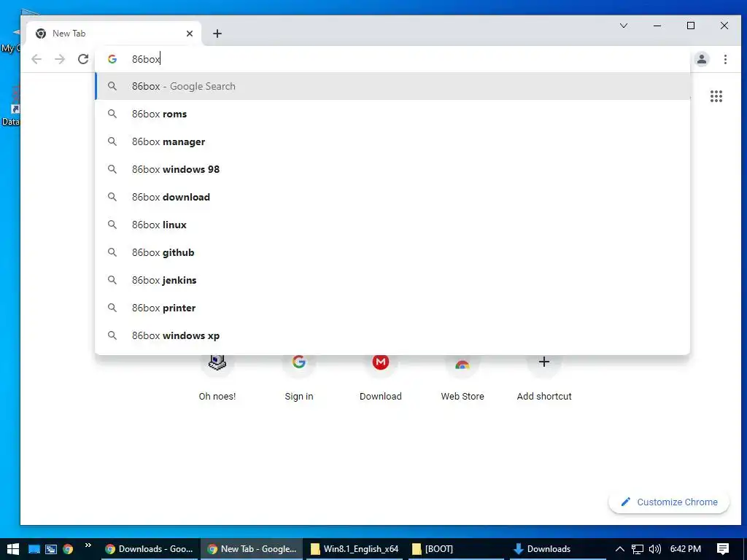
Task: Open Win8.1_English_x64 folder in taskbar
Action: click(x=355, y=549)
